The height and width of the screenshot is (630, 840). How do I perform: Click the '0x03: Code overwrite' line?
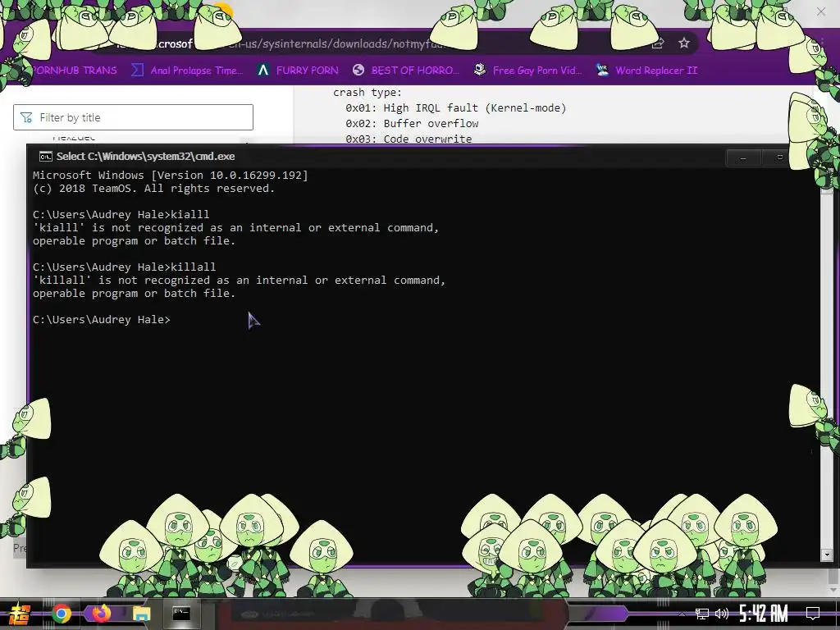[x=409, y=138]
